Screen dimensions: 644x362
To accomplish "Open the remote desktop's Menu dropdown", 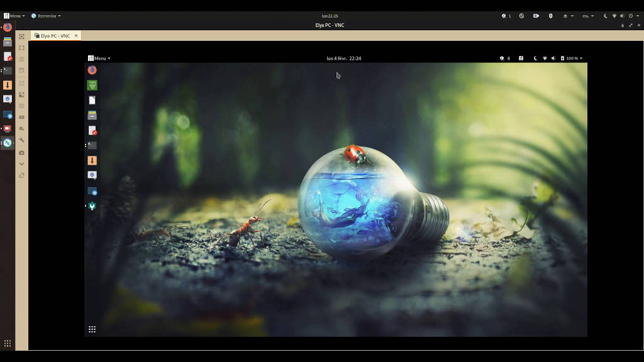I will [99, 58].
